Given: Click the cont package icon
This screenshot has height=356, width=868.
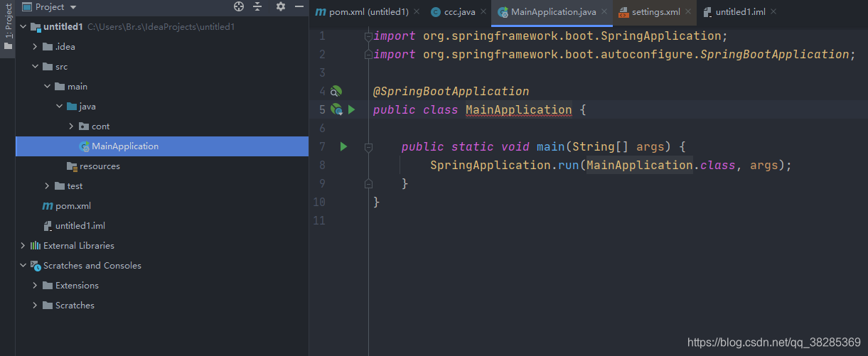Looking at the screenshot, I should coord(84,126).
